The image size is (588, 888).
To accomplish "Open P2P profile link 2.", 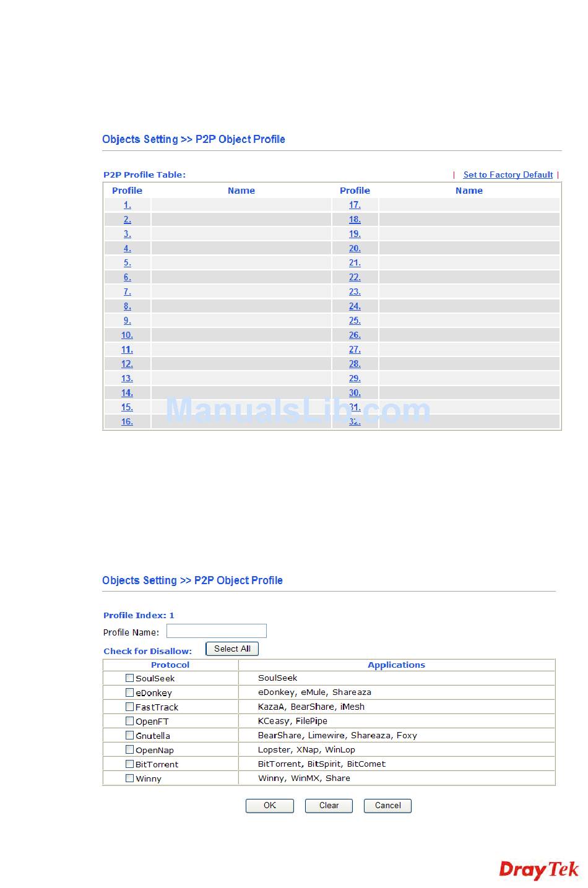I will tap(127, 220).
